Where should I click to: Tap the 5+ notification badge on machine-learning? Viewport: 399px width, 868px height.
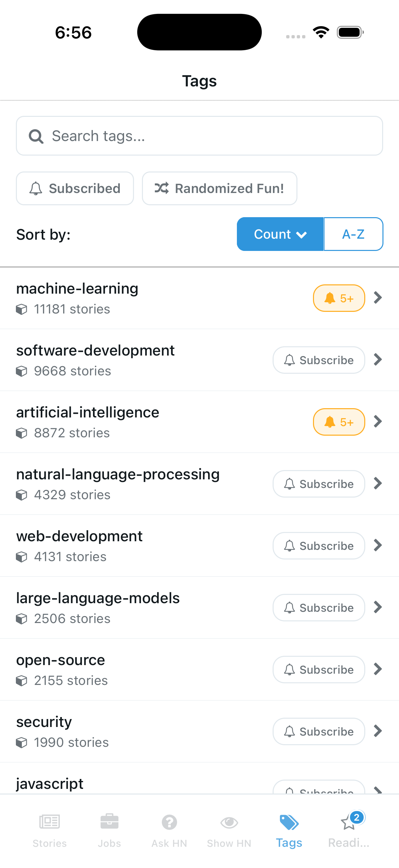pos(339,298)
